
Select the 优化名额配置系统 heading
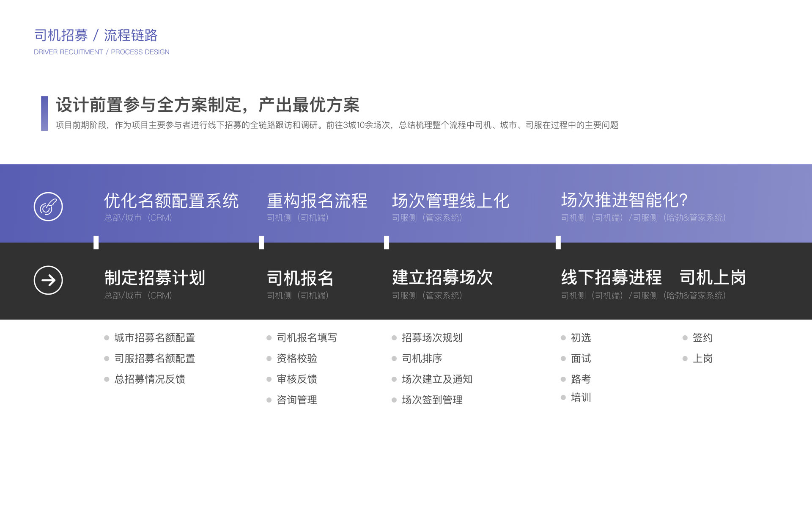click(171, 201)
